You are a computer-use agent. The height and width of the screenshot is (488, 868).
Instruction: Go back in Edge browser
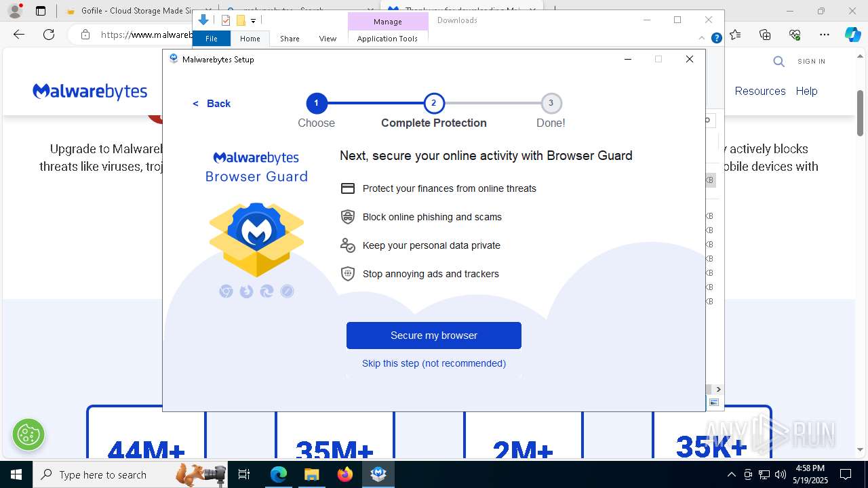click(x=19, y=35)
